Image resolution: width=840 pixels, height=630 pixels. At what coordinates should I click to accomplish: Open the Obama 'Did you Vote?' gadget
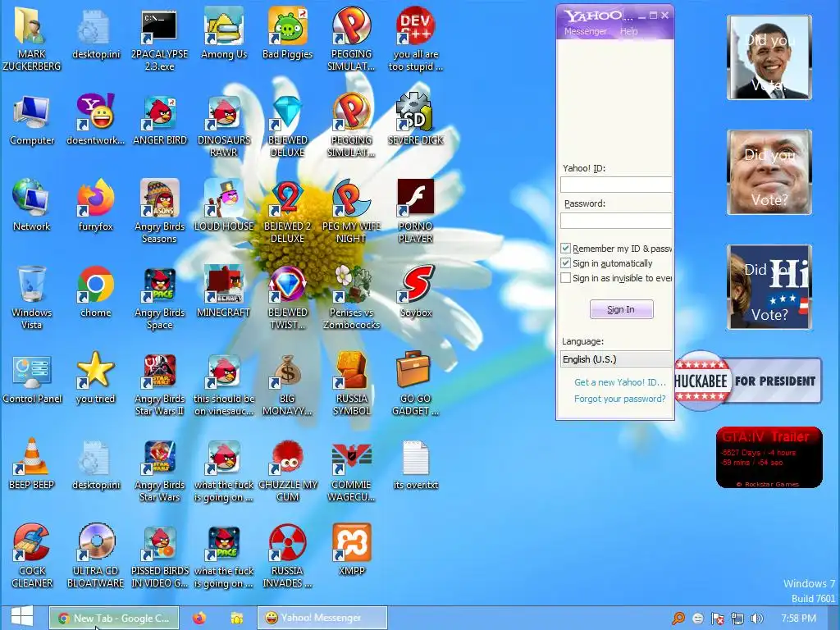pos(769,57)
